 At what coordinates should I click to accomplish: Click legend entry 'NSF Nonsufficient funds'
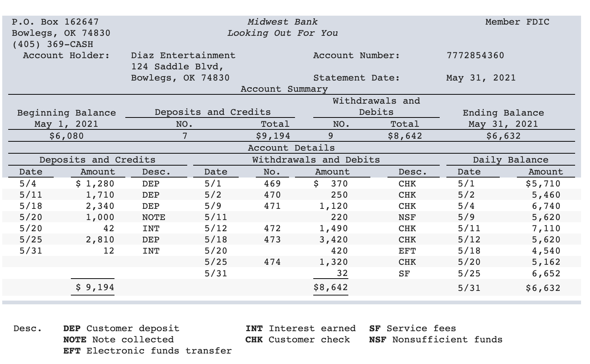coord(436,340)
